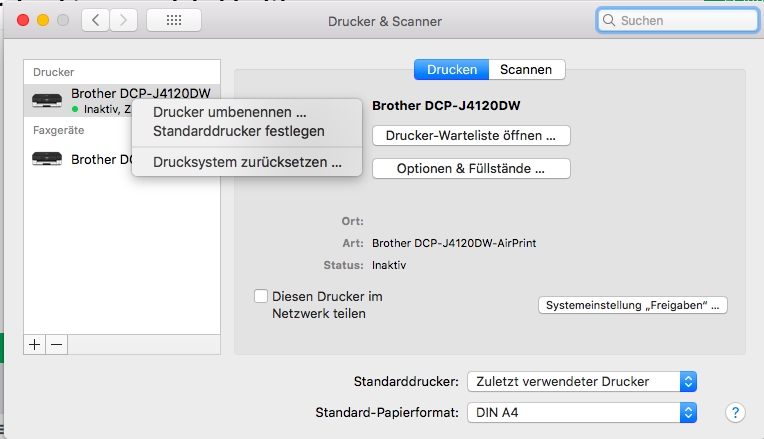Select Brother DCP-J4120DW in printer list

[122, 100]
